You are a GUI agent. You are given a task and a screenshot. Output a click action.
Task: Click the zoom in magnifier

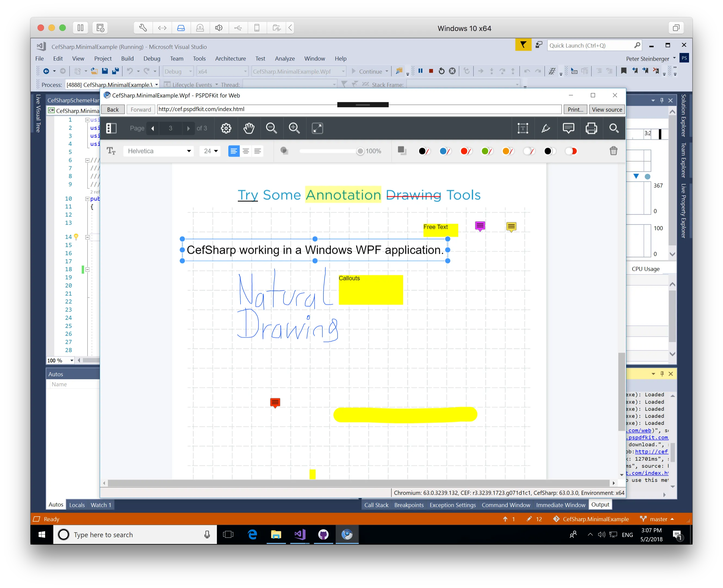pyautogui.click(x=294, y=128)
